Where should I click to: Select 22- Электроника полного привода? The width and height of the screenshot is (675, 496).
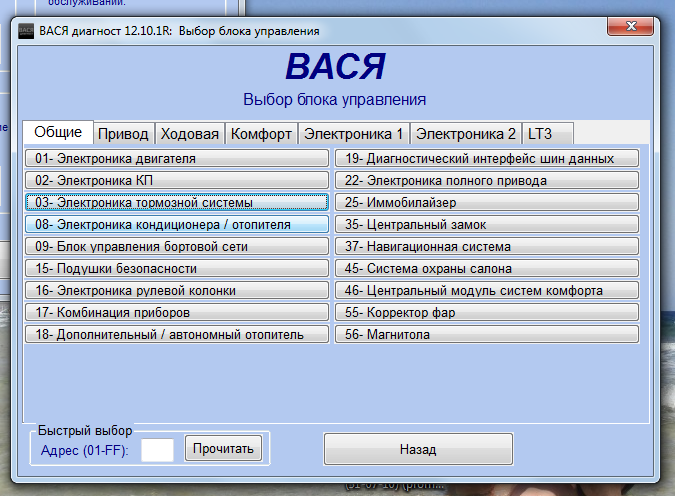pyautogui.click(x=487, y=180)
